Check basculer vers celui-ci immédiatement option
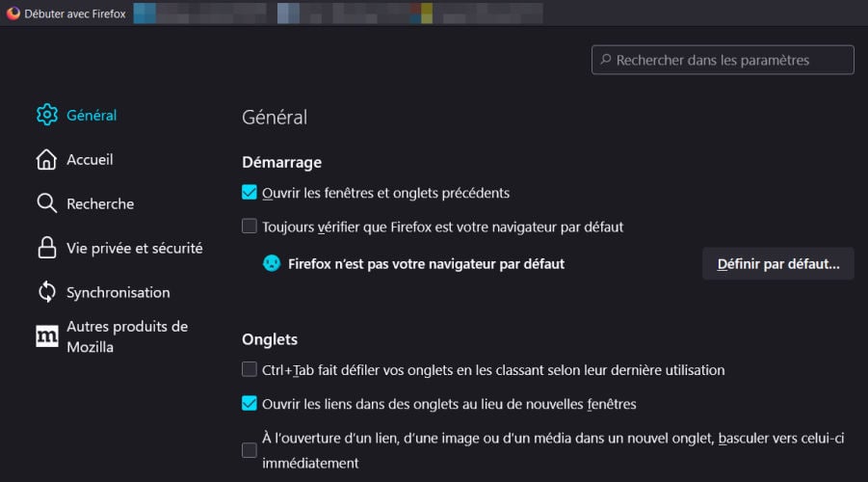Viewport: 868px width, 482px height. pyautogui.click(x=250, y=450)
